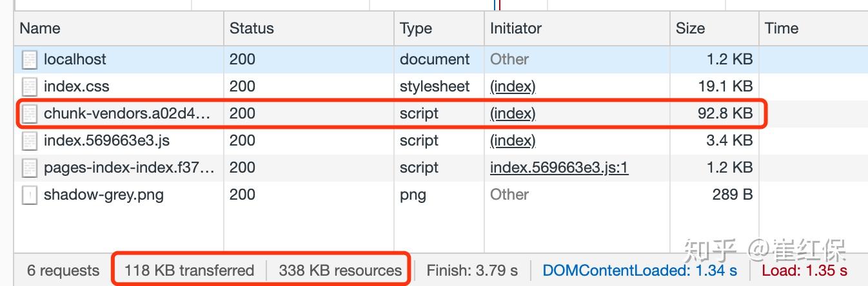Sort requests by the Initiator column
This screenshot has width=868, height=286.
(x=515, y=28)
